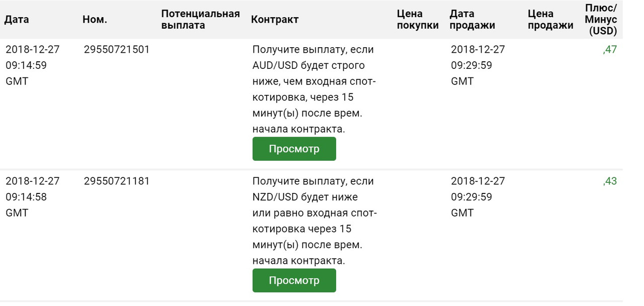Click the NZD/USD contract description text
The image size is (644, 306).
click(x=314, y=221)
